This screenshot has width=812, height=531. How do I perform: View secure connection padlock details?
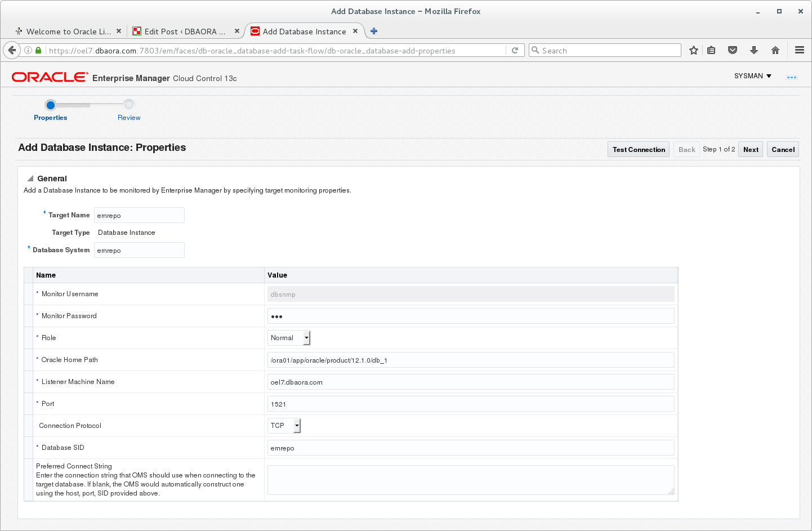pyautogui.click(x=38, y=50)
